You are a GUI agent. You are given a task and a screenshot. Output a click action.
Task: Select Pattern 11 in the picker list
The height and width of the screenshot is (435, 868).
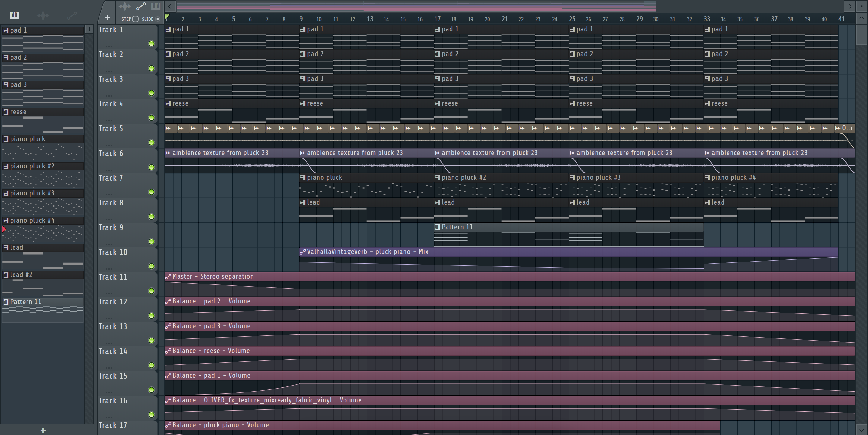click(x=26, y=302)
